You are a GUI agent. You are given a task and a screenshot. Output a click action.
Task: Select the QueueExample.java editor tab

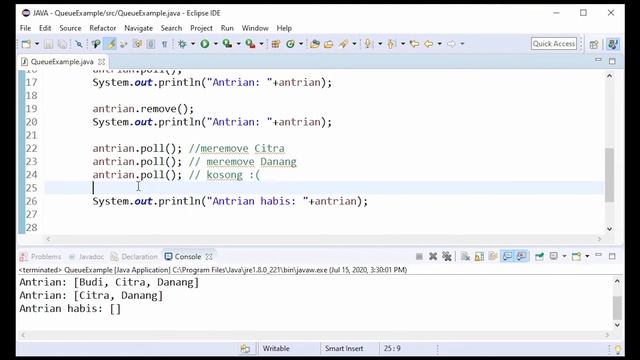click(x=62, y=62)
